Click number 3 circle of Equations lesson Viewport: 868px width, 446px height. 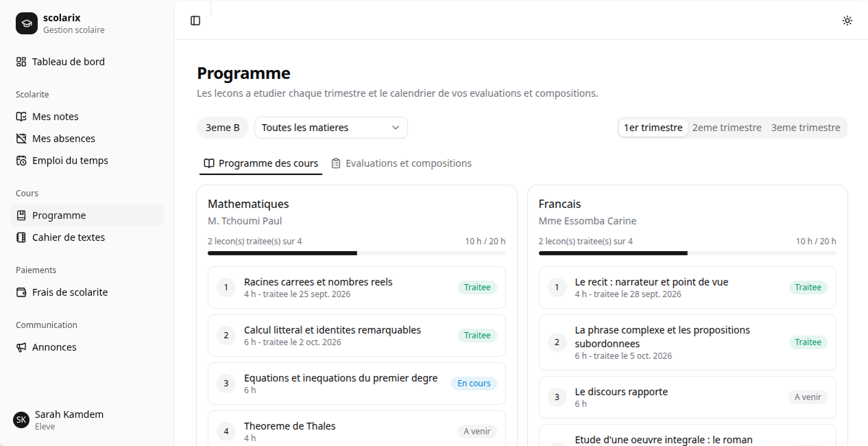tap(226, 384)
